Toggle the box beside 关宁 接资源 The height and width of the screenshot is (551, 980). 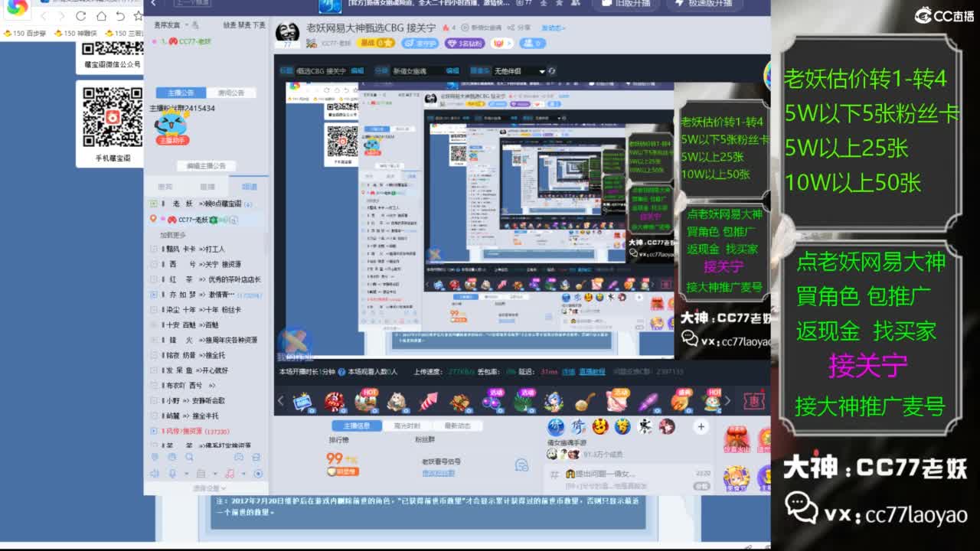(154, 265)
